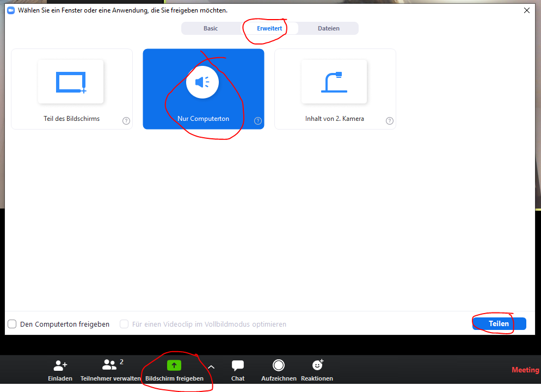Open help for Inhalt von 2. Kamera
This screenshot has height=392, width=541.
pyautogui.click(x=390, y=121)
